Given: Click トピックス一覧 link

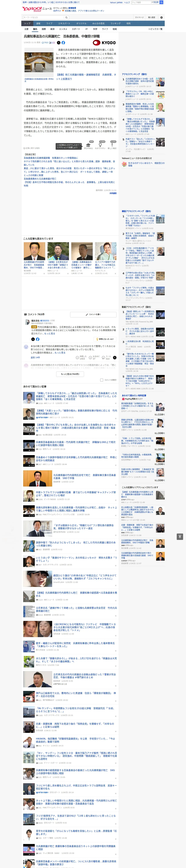Looking at the screenshot, I should click(x=155, y=29).
